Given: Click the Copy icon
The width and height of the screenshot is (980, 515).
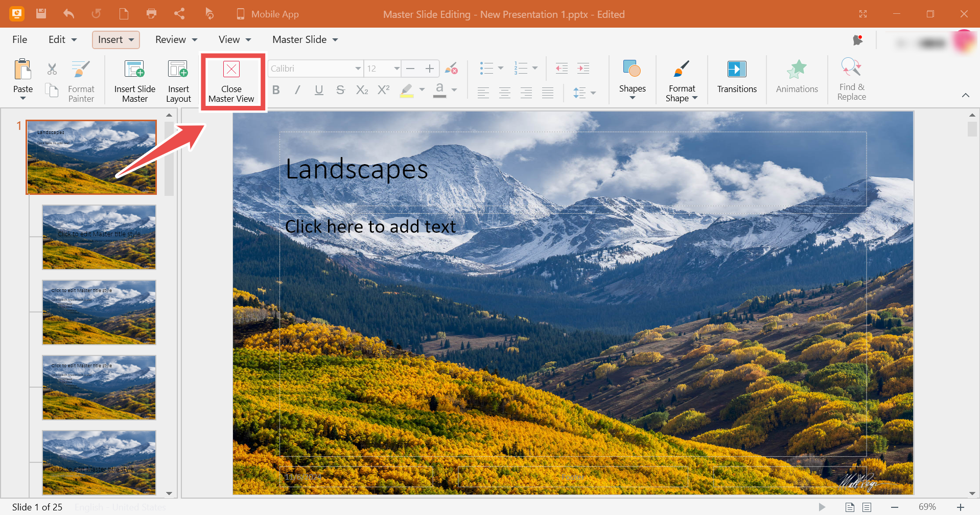Looking at the screenshot, I should (x=52, y=91).
